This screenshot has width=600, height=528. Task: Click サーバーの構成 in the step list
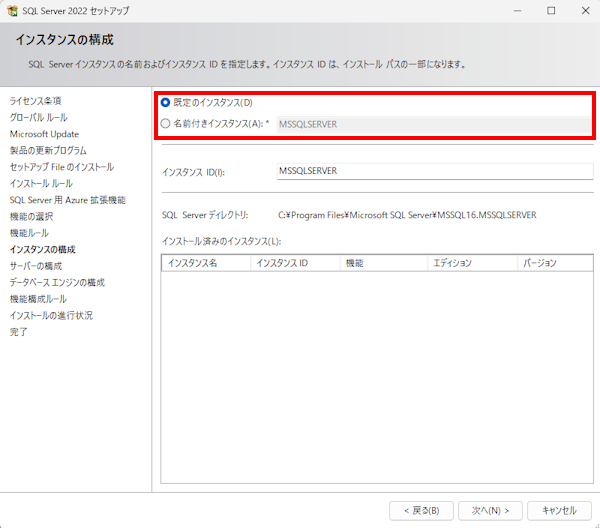point(36,266)
